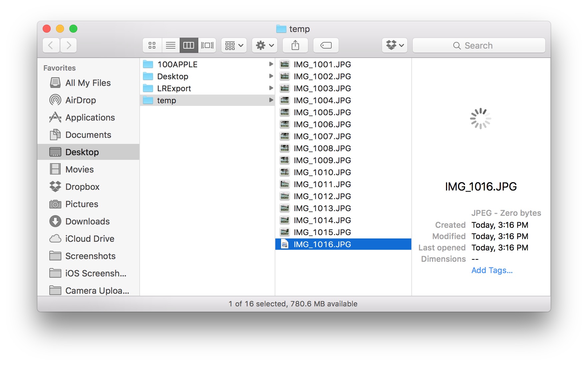Viewport: 588px width, 365px height.
Task: Click the Edit Tags icon
Action: coord(326,45)
